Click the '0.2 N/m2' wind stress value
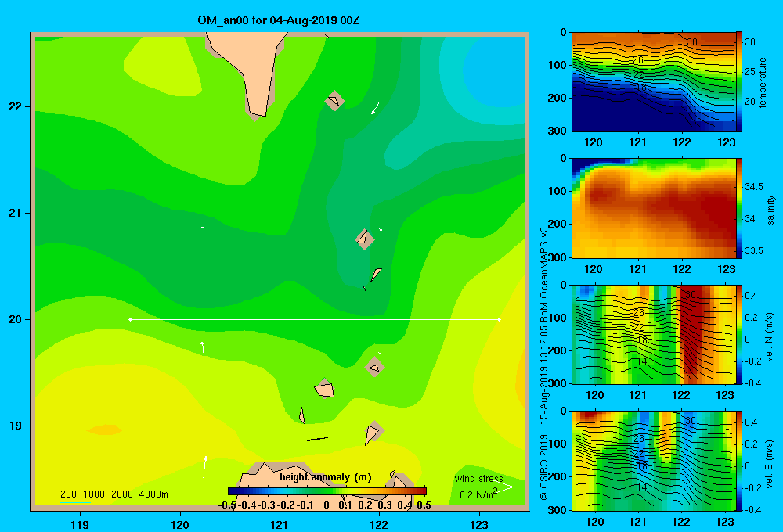 pyautogui.click(x=478, y=494)
